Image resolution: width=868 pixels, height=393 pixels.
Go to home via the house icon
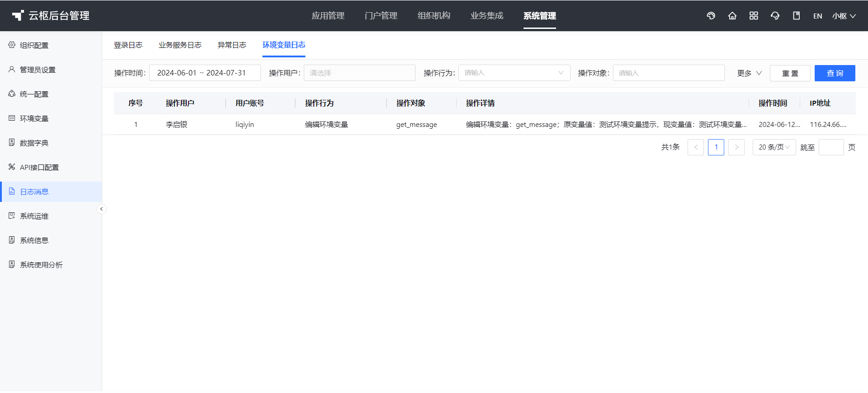pos(732,16)
